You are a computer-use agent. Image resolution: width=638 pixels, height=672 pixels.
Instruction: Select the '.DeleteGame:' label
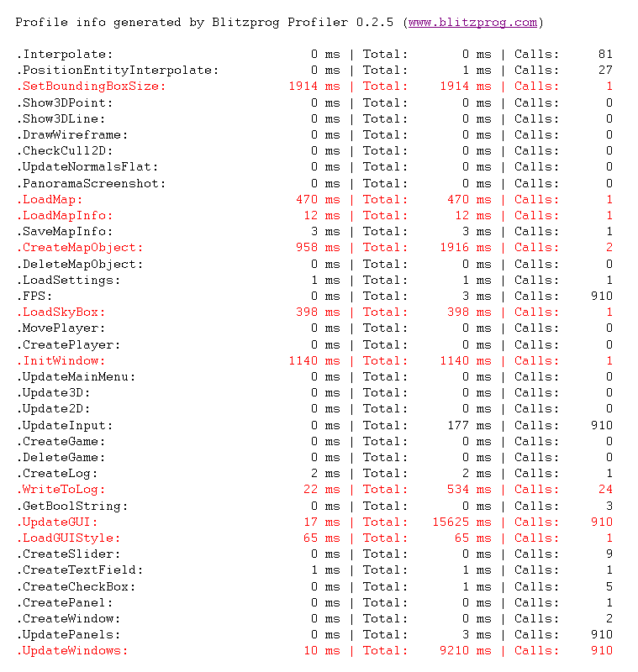click(61, 457)
